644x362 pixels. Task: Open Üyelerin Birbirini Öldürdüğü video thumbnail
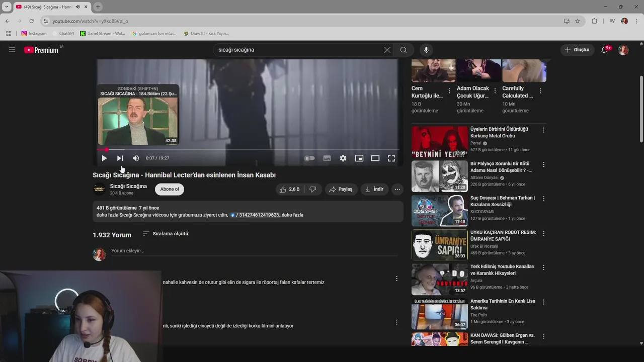[x=439, y=142]
